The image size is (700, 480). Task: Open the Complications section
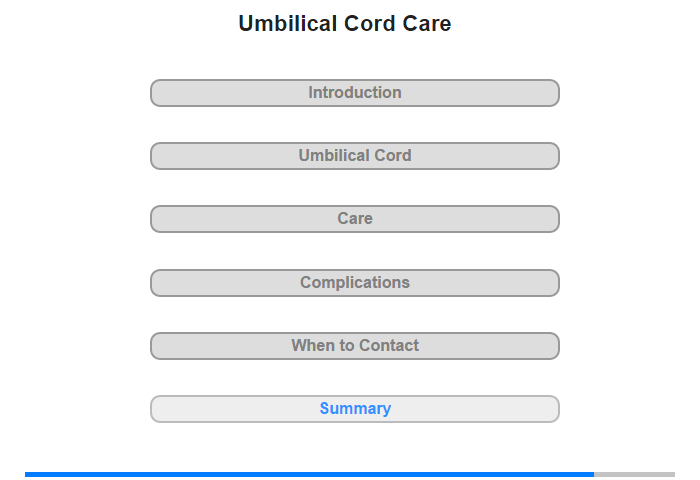point(355,283)
